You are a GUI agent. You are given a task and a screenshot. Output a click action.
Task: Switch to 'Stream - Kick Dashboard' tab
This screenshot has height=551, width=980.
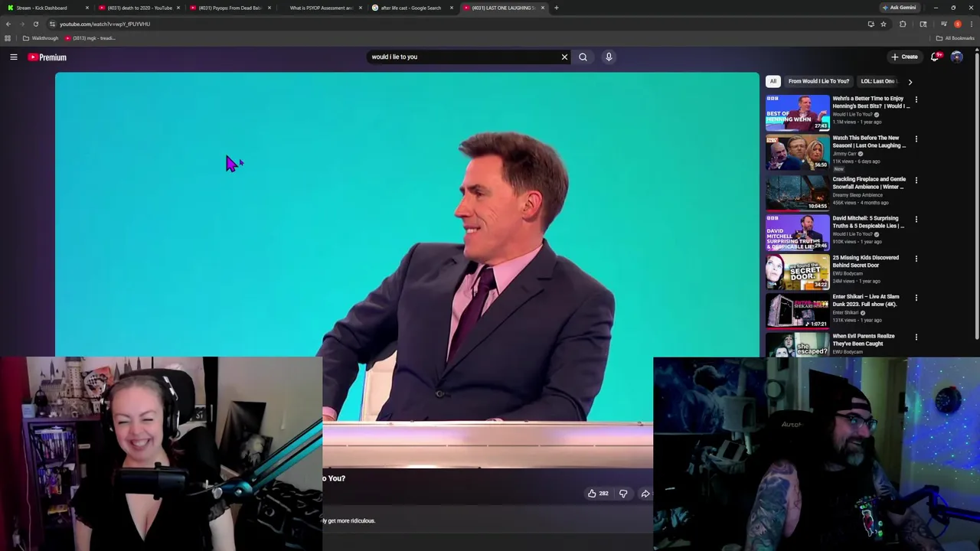pos(46,8)
